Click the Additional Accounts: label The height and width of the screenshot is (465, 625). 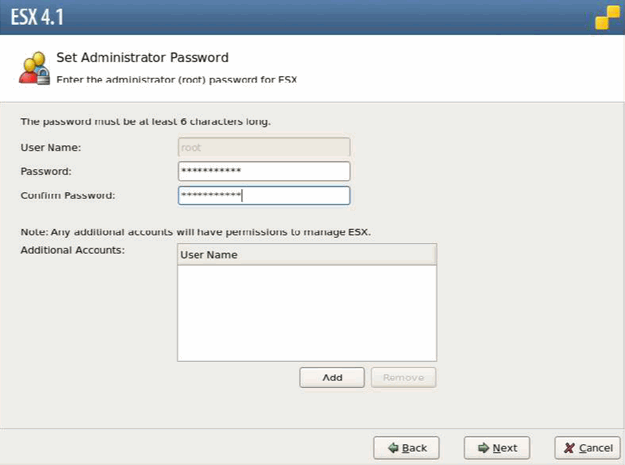72,249
